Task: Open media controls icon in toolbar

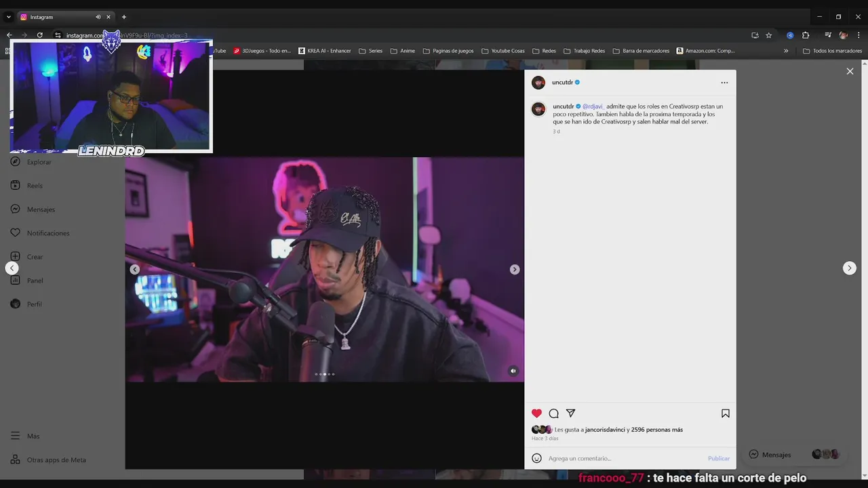Action: 828,35
